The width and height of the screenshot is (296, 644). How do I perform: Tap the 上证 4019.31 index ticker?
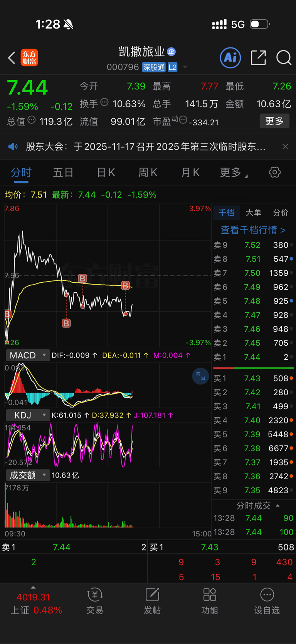(x=35, y=604)
